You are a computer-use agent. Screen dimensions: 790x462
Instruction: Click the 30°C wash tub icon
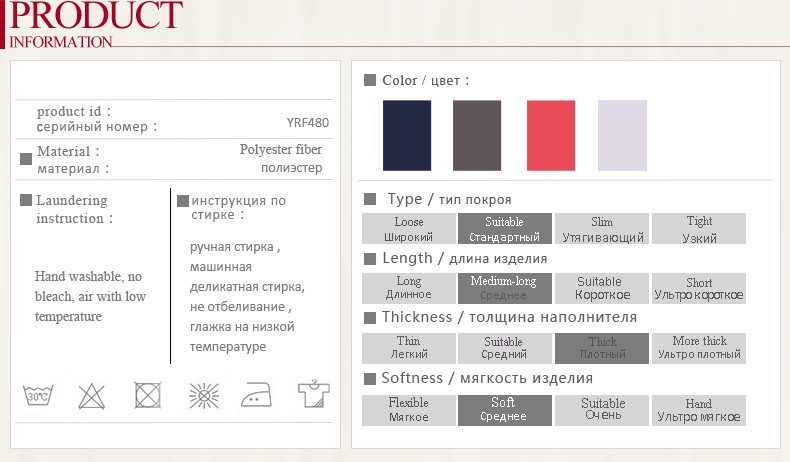pyautogui.click(x=37, y=395)
